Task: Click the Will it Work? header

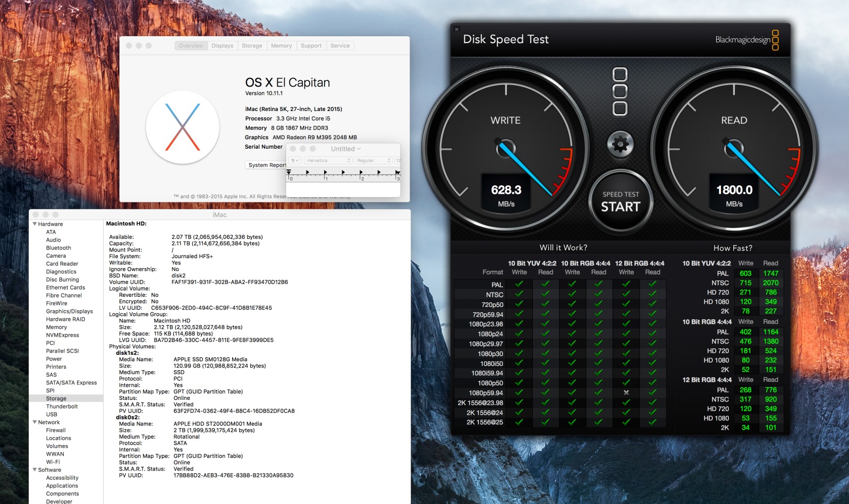Action: pos(563,247)
